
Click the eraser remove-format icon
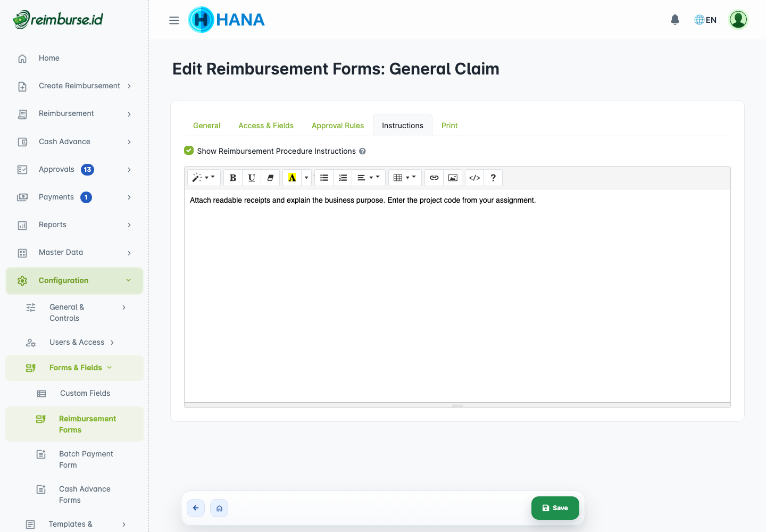(x=270, y=178)
